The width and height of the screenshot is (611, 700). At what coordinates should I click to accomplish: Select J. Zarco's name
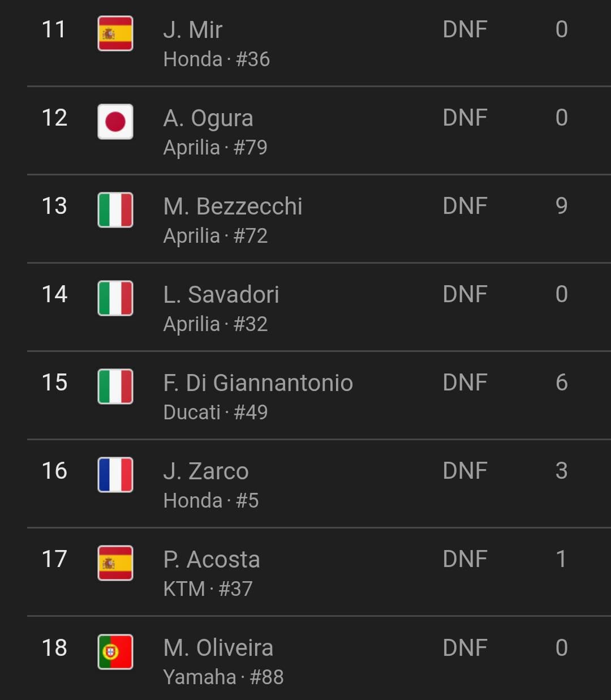[x=206, y=471]
